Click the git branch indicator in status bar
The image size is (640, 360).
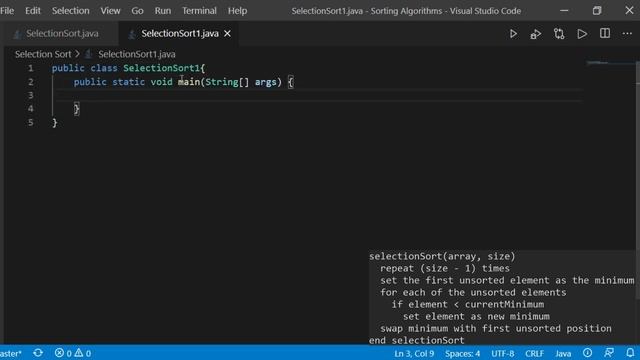(x=11, y=353)
